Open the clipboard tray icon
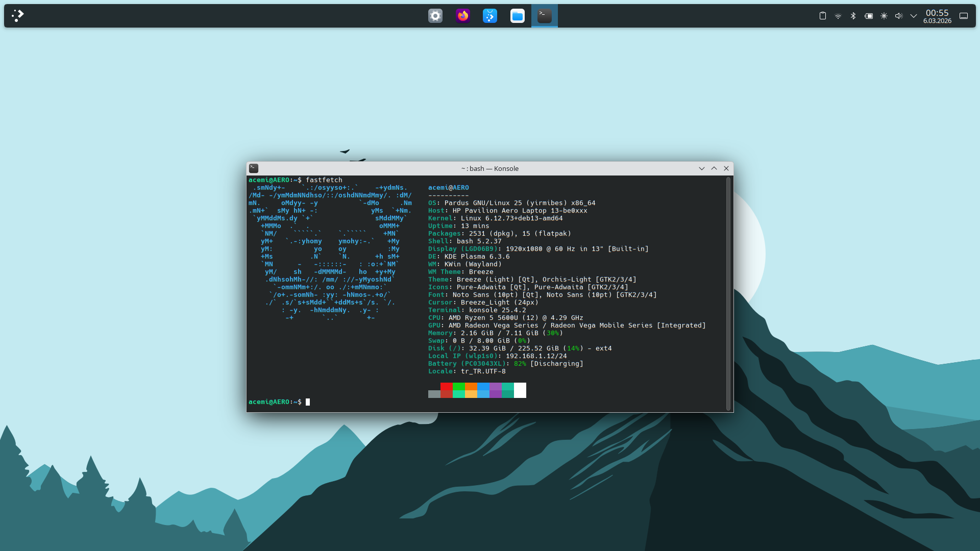This screenshot has height=551, width=980. coord(822,16)
